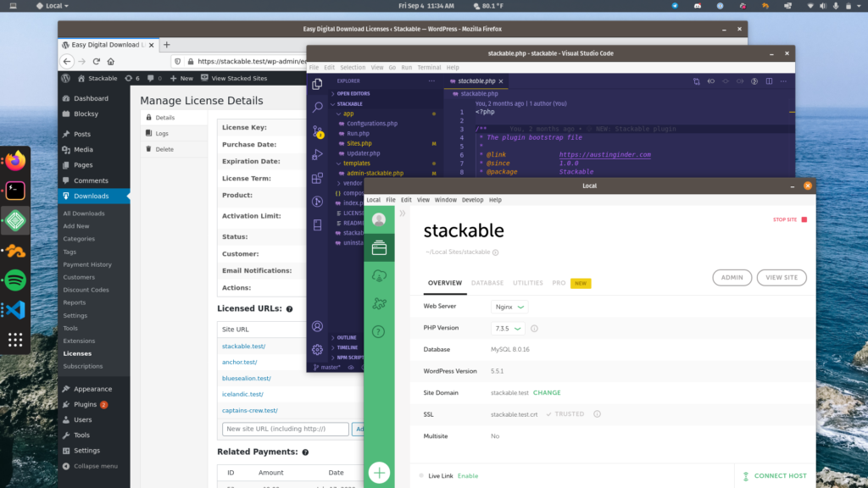Enable the Live Link in Local
The height and width of the screenshot is (488, 868).
(x=468, y=476)
